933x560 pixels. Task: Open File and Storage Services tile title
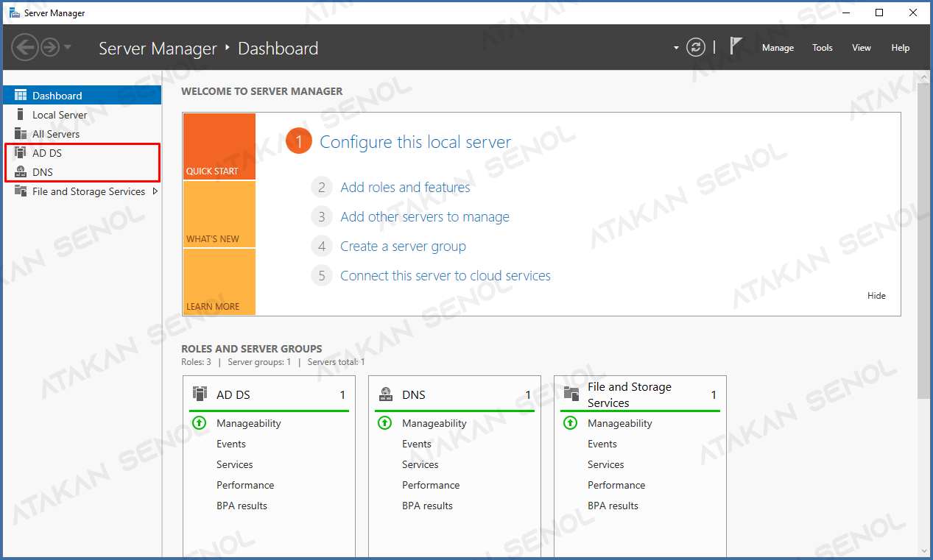click(x=630, y=395)
